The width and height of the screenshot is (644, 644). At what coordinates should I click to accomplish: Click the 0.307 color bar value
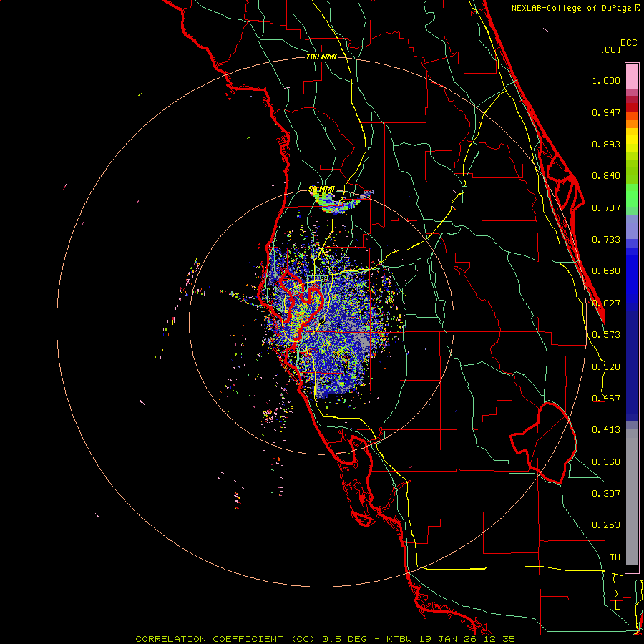coord(606,494)
